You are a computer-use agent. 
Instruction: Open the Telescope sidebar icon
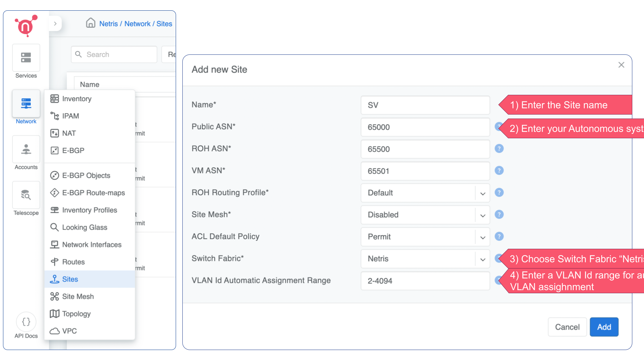pyautogui.click(x=26, y=195)
